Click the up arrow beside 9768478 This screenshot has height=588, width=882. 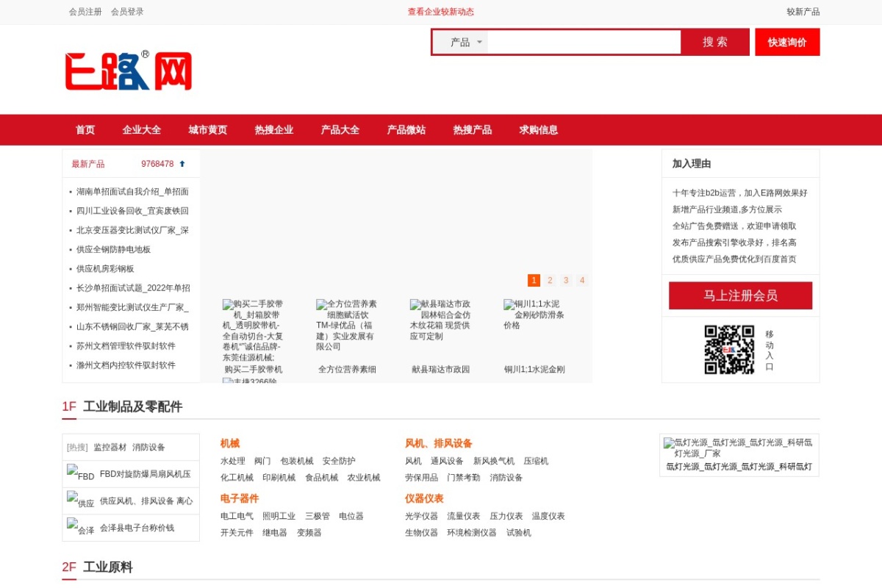click(x=182, y=164)
